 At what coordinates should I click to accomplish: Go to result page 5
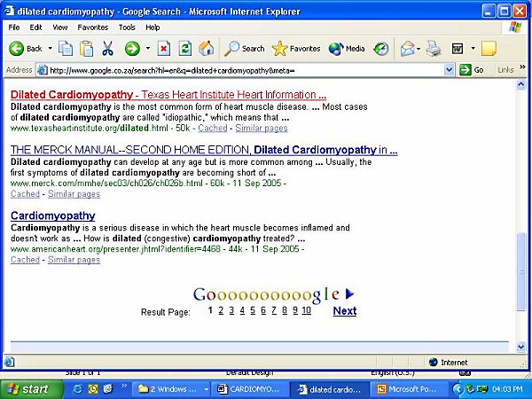(253, 310)
